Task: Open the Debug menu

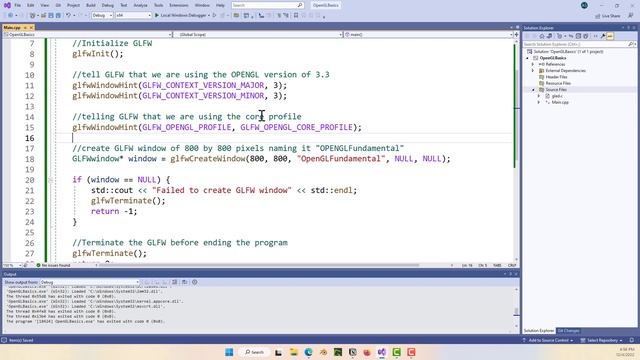Action: (108, 5)
